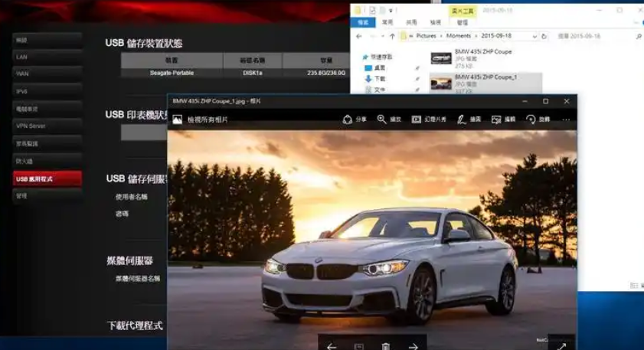
Task: Click the '媒體伺服器' heading in router page
Action: coord(129,260)
